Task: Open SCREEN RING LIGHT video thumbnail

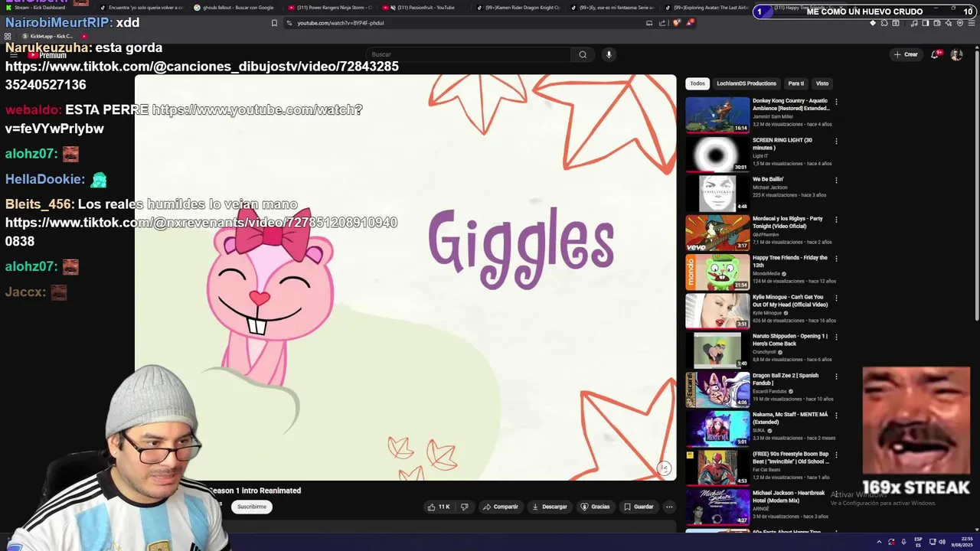Action: (x=717, y=154)
